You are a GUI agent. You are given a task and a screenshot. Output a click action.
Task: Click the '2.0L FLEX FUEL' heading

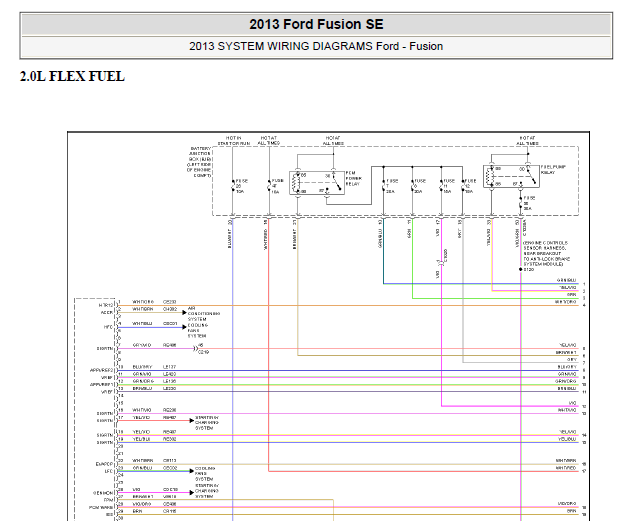point(72,76)
